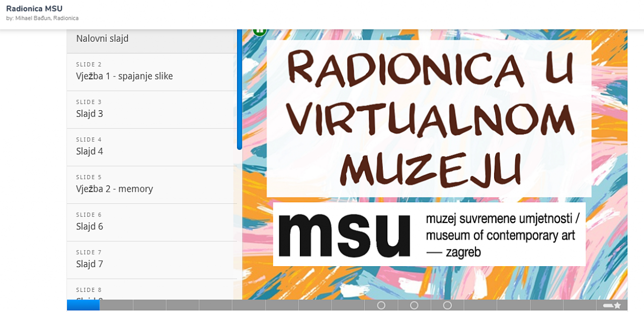Click the blue current-slide segment in progress bar

[83, 305]
